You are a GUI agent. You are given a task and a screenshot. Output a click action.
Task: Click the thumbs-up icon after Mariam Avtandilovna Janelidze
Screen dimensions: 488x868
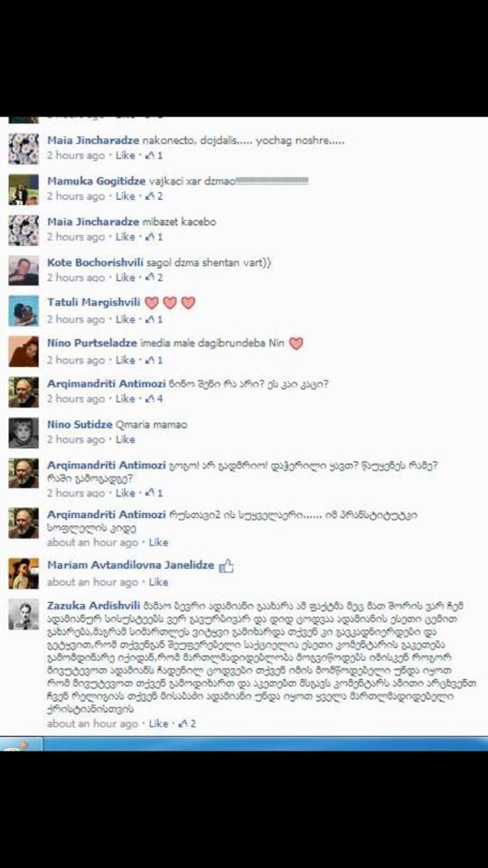[x=226, y=566]
